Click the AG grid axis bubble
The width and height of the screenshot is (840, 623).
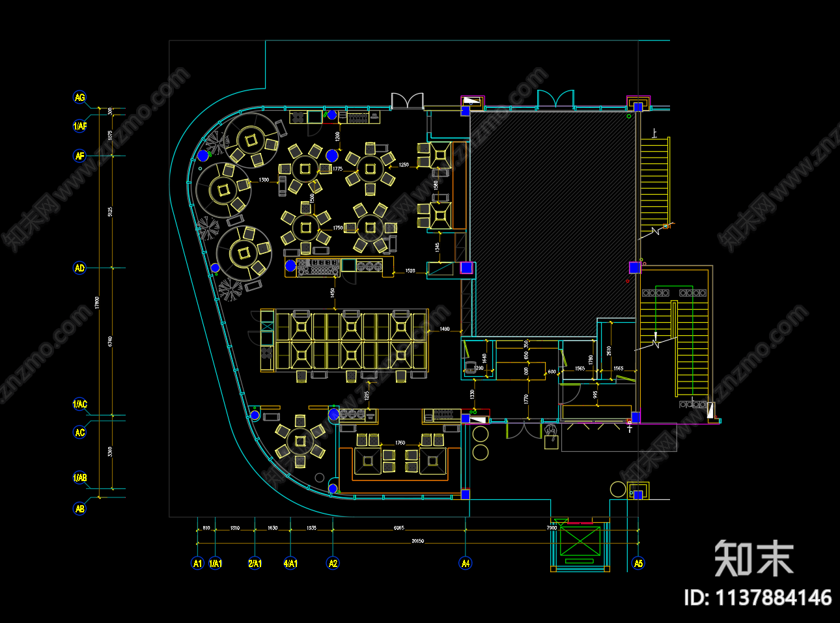[x=79, y=98]
